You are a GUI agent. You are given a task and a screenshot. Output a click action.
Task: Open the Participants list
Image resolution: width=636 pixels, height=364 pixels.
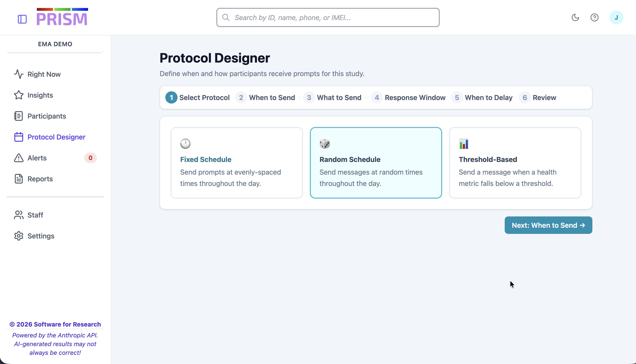46,116
